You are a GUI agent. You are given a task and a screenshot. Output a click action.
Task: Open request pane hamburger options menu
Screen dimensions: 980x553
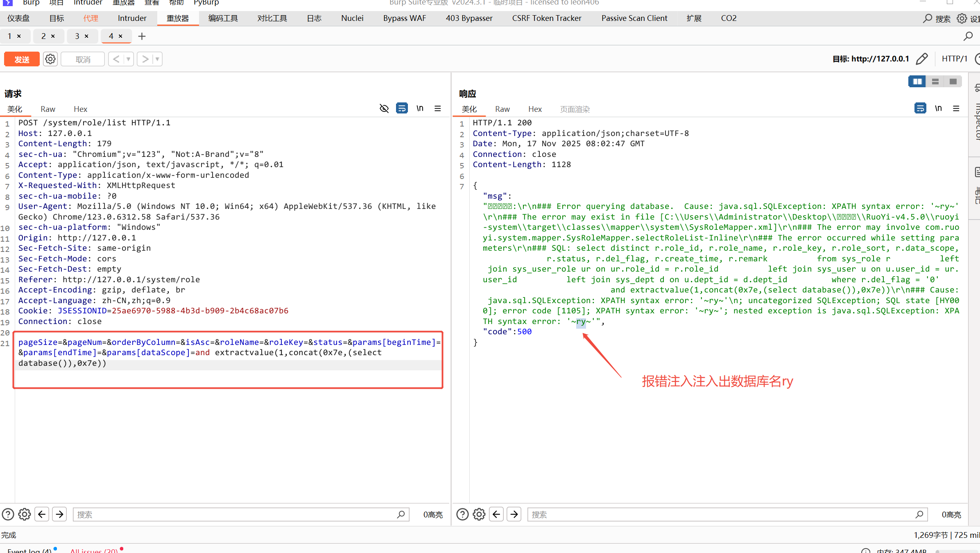(x=438, y=109)
